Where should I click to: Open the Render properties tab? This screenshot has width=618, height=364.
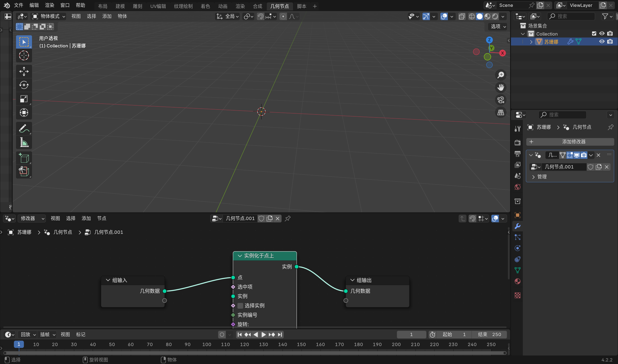click(518, 143)
